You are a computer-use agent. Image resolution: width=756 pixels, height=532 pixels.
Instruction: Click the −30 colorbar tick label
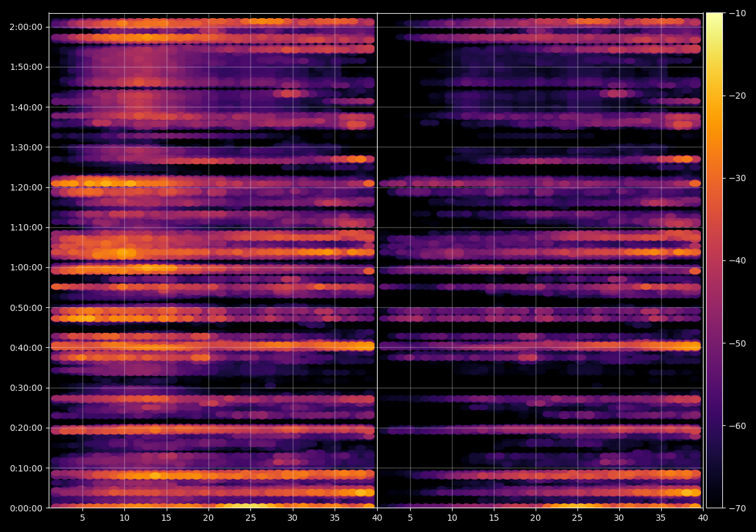[737, 178]
